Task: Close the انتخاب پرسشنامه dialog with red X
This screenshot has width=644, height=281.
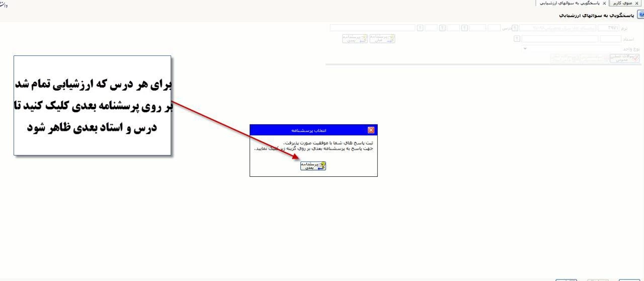Action: click(x=371, y=130)
